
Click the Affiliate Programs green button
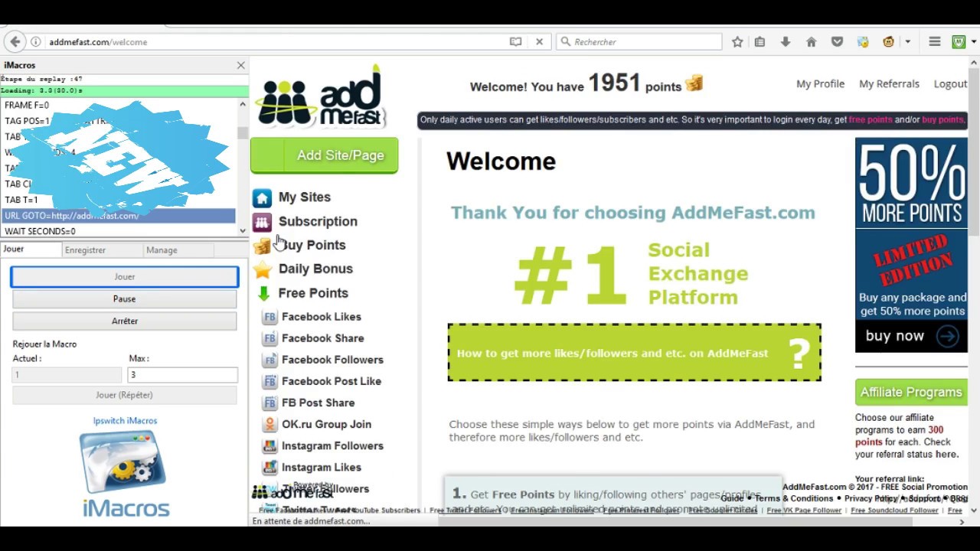(911, 392)
